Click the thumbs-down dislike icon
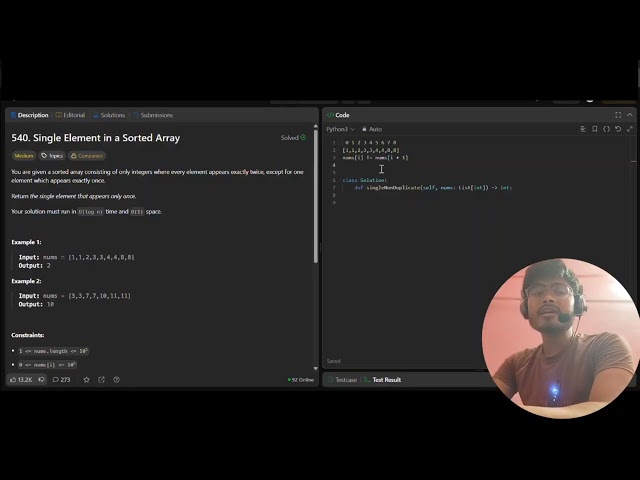640x480 pixels. coord(41,380)
